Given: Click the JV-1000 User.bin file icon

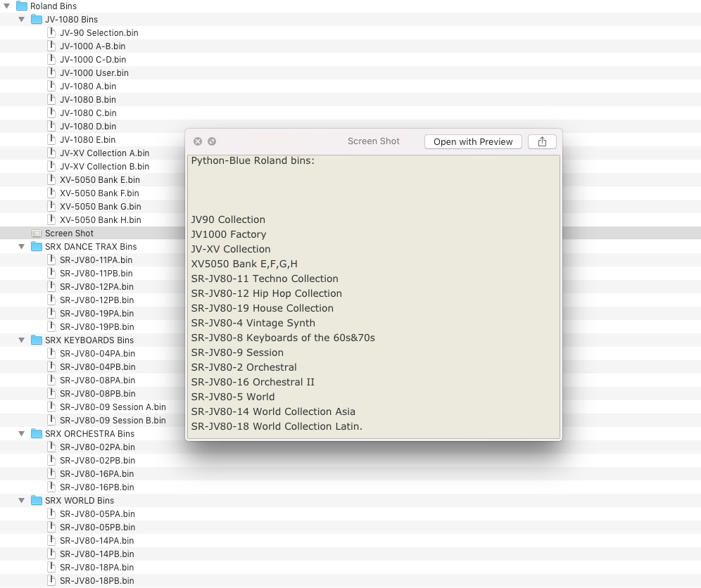Looking at the screenshot, I should coord(51,73).
